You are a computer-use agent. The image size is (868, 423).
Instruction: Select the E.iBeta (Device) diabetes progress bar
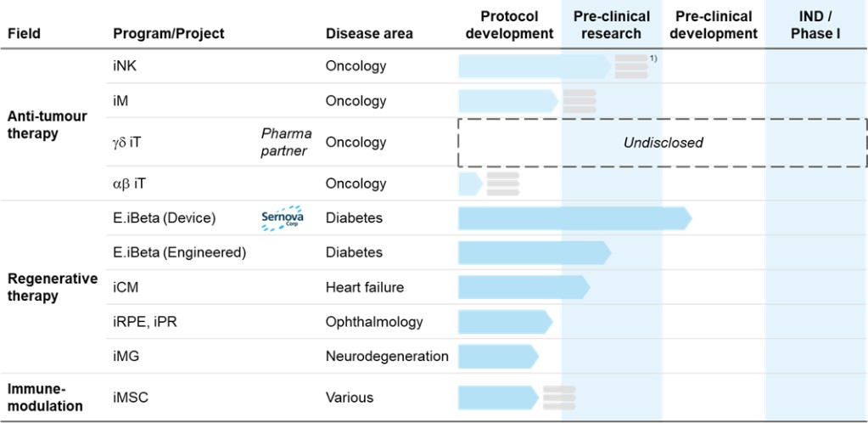pos(574,218)
